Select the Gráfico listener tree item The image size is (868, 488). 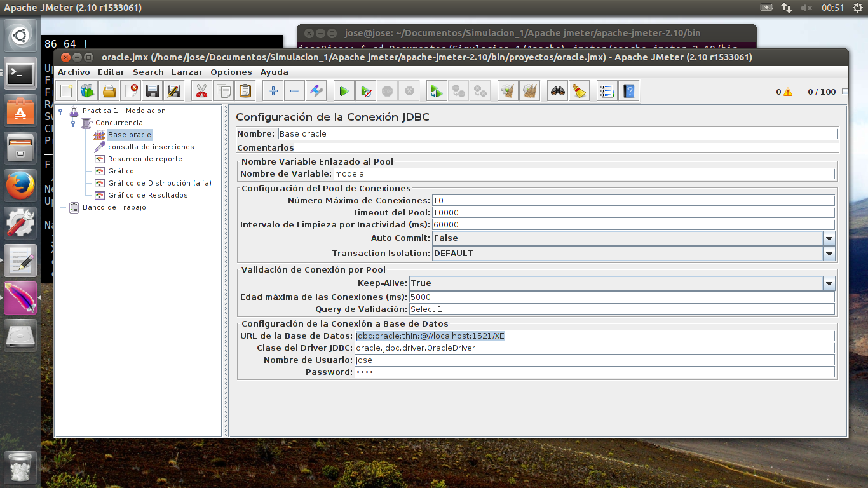tap(121, 171)
